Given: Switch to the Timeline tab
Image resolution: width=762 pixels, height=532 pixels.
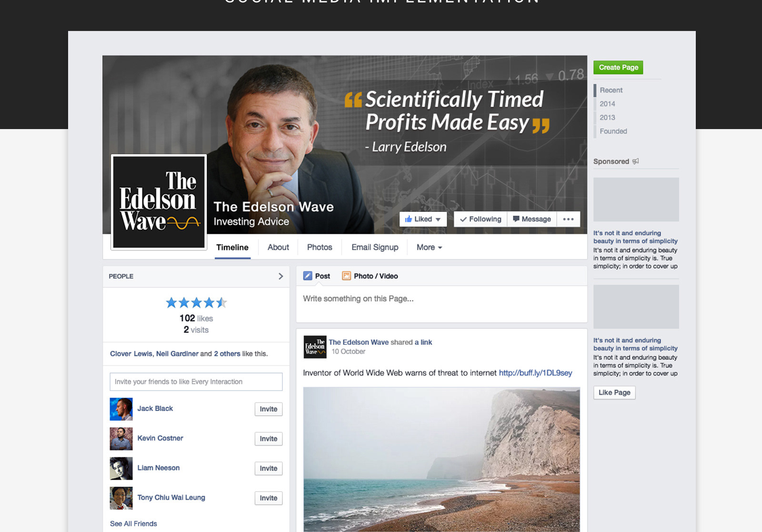Looking at the screenshot, I should (232, 247).
